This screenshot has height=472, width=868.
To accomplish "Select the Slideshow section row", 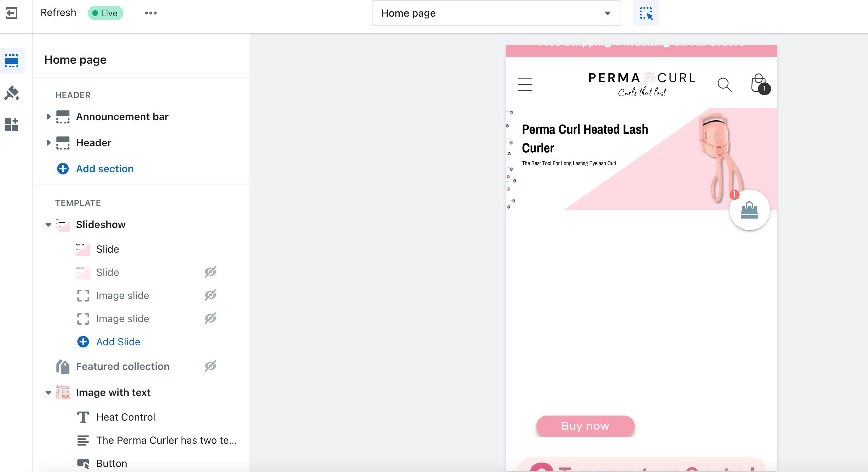I will 141,225.
